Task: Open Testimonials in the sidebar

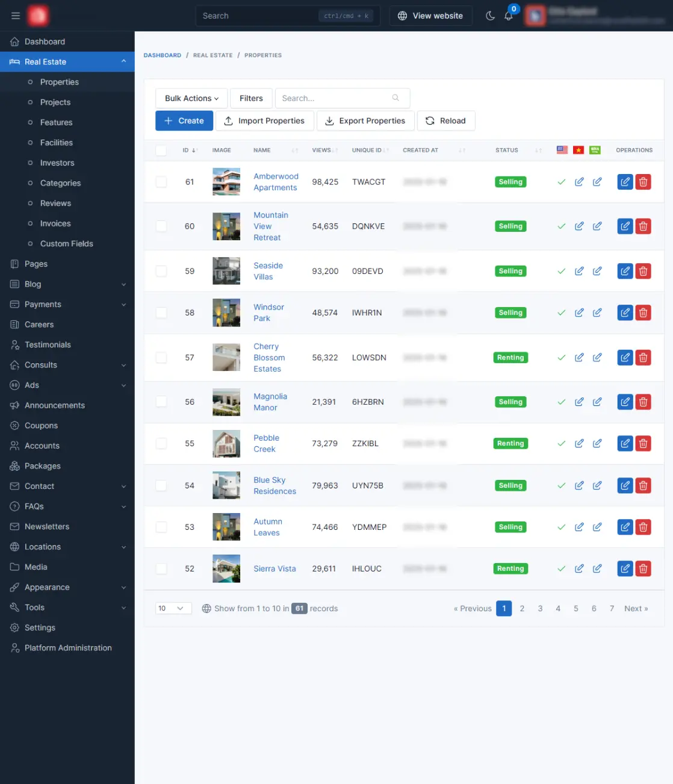Action: (67, 344)
